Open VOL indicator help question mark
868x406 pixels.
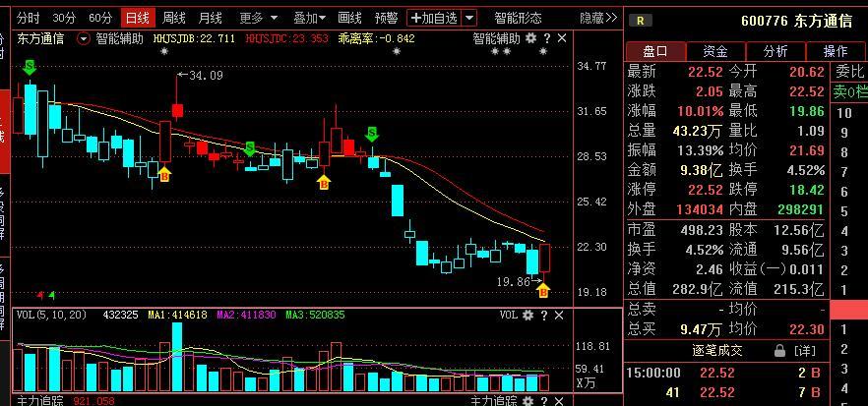click(x=544, y=316)
